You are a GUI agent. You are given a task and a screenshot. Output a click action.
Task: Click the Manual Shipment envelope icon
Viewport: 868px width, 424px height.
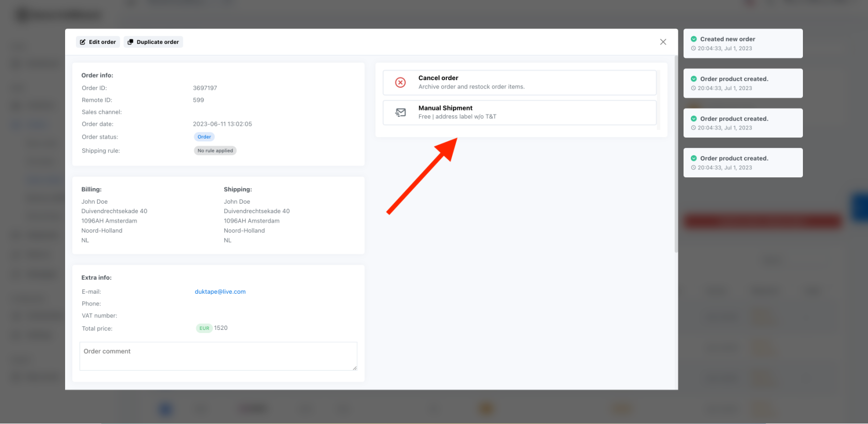point(400,112)
